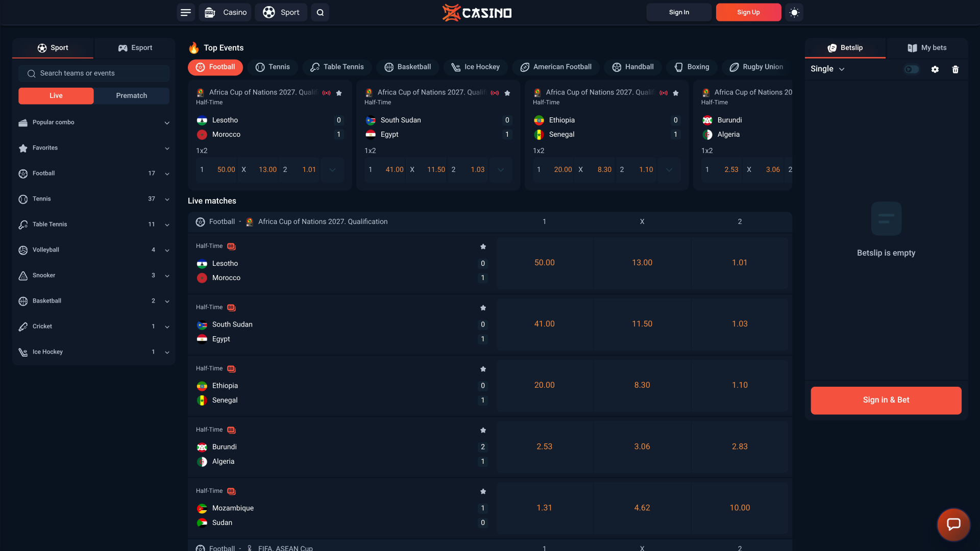Favorite the Mozambique vs Sudan live match star
Screen dimensions: 980x551
coord(483,491)
